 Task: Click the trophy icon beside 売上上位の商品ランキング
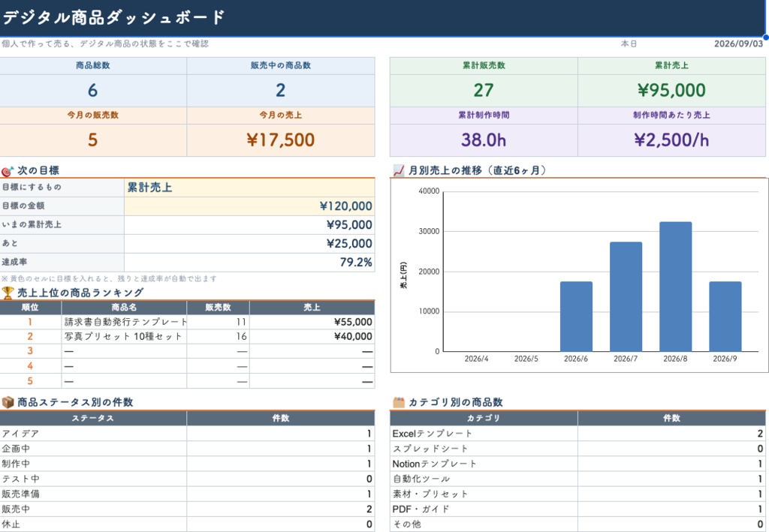[x=8, y=293]
